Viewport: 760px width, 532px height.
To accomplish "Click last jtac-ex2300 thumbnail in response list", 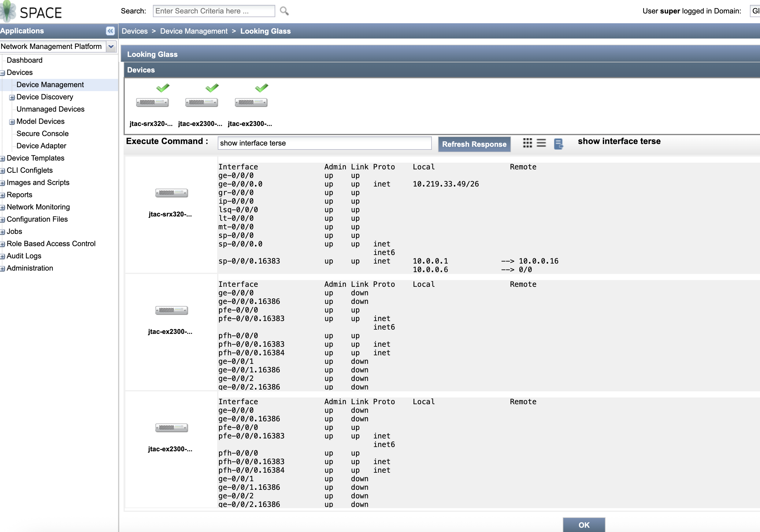I will coord(172,428).
